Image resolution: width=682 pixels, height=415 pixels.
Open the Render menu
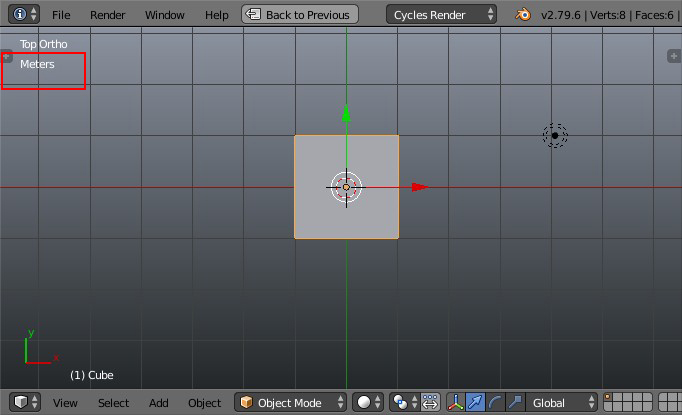click(107, 15)
